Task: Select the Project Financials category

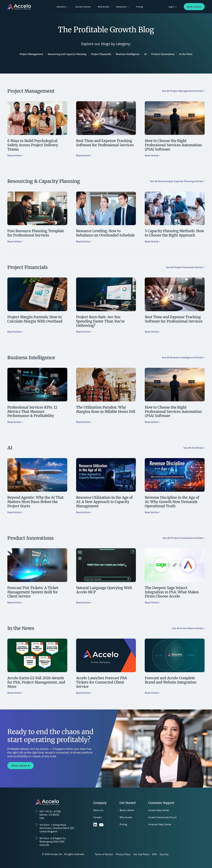Action: 101,54
